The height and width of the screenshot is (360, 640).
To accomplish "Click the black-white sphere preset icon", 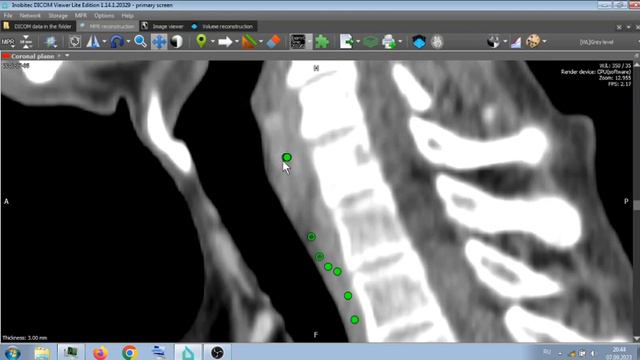I will pyautogui.click(x=493, y=42).
